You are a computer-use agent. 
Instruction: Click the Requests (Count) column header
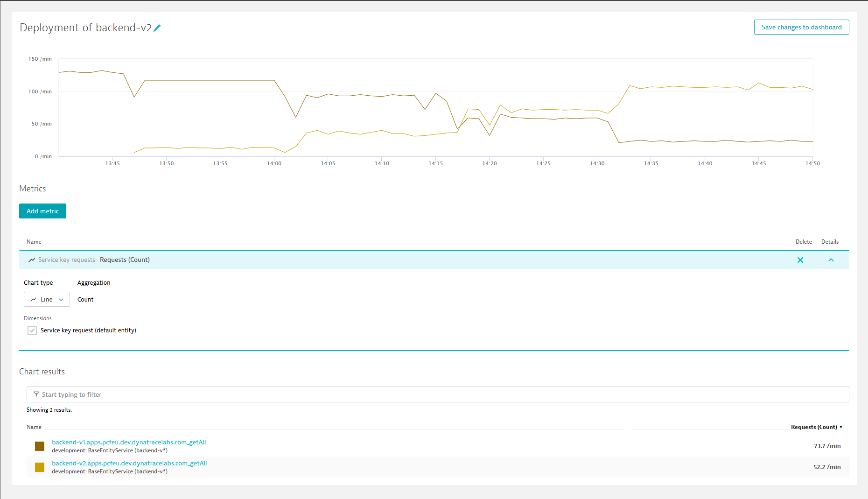click(x=814, y=427)
